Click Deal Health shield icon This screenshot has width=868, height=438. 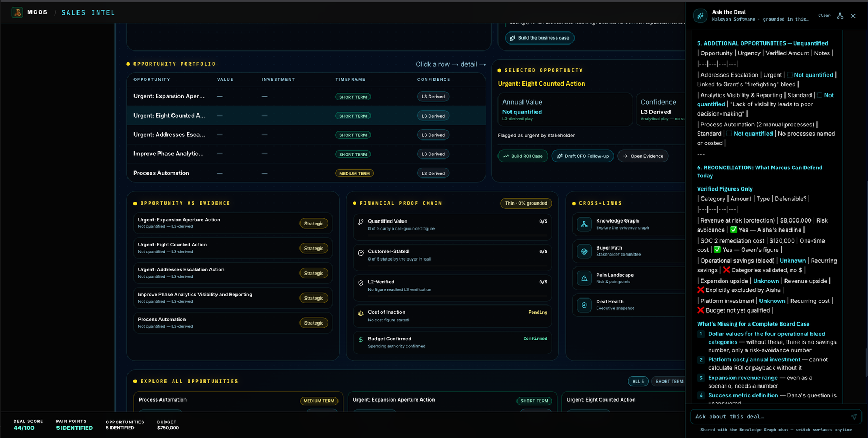click(584, 305)
